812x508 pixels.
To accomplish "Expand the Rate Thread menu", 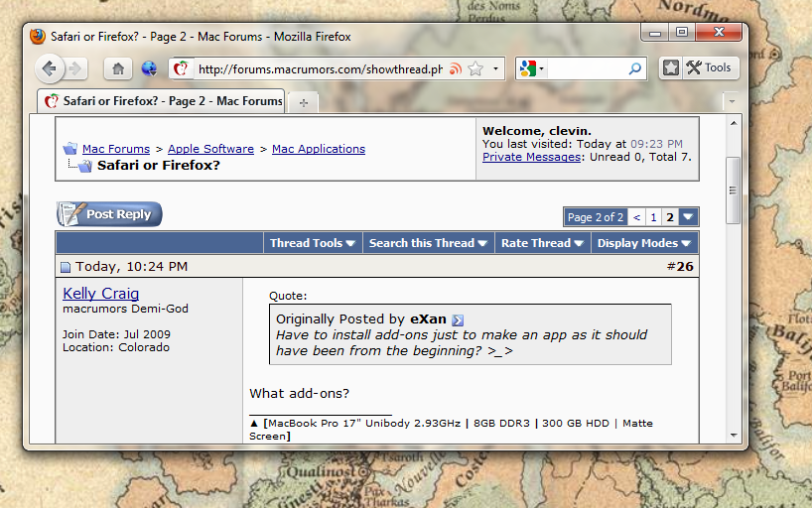I will 542,243.
